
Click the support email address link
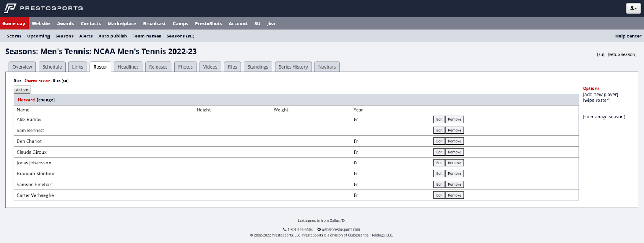[341, 230]
